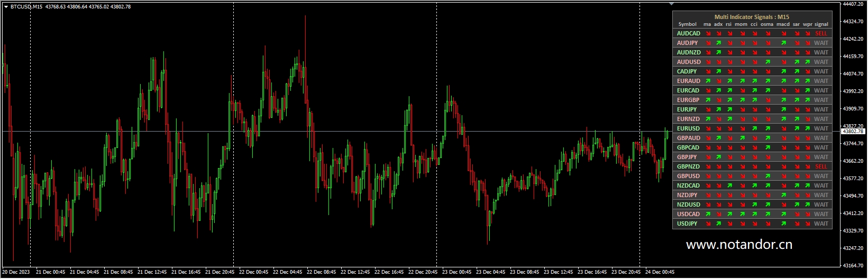Click the GBPJPY adx up arrow
Viewport: 868px width, 279px height.
pos(718,157)
